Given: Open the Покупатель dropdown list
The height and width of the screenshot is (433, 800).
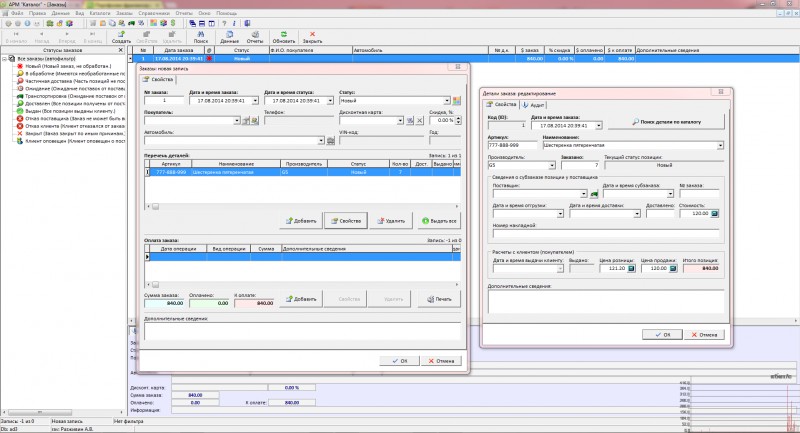Looking at the screenshot, I should [x=236, y=121].
